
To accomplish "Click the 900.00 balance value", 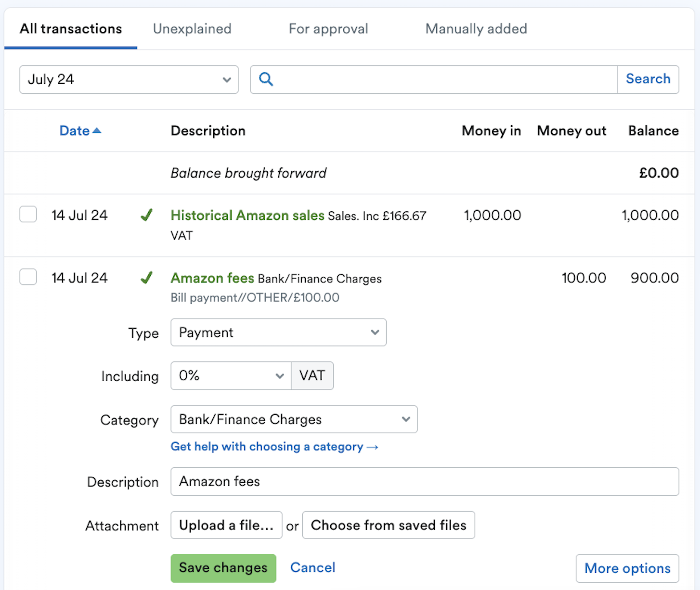I will (655, 278).
